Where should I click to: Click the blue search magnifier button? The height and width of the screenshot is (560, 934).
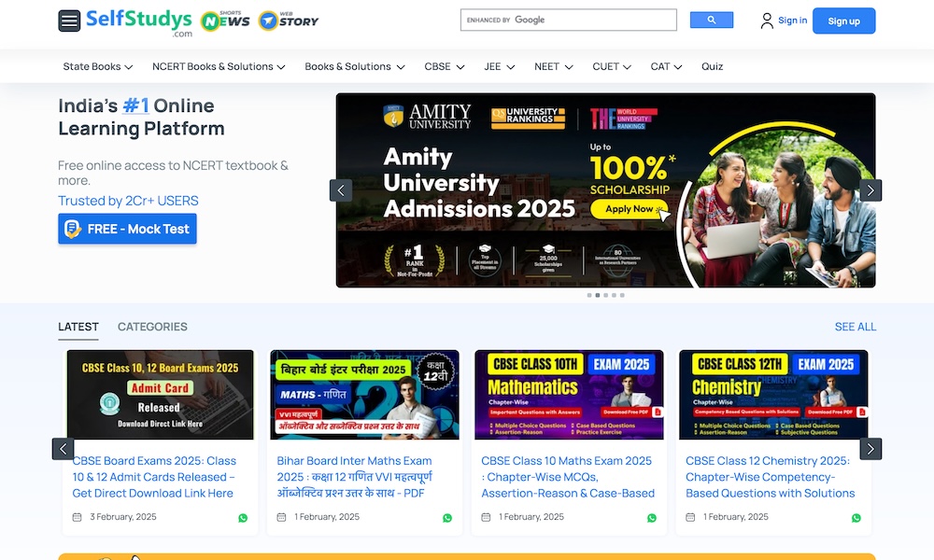711,20
